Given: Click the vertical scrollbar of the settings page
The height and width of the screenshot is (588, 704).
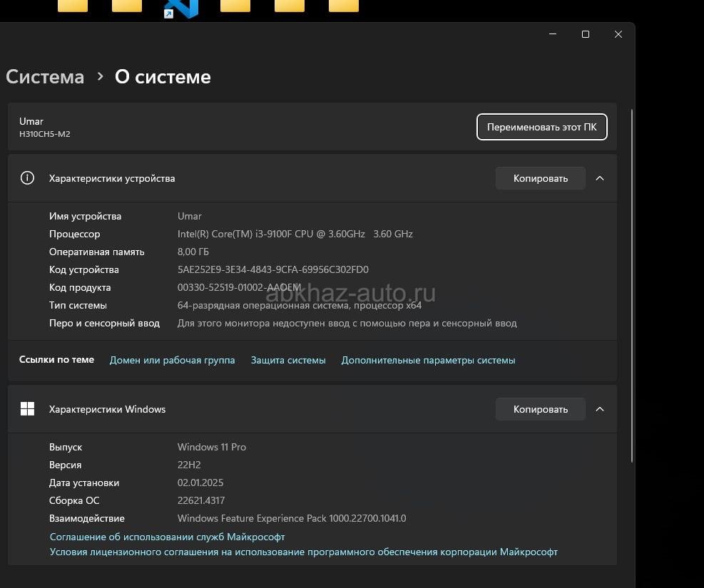Looking at the screenshot, I should pos(631,285).
